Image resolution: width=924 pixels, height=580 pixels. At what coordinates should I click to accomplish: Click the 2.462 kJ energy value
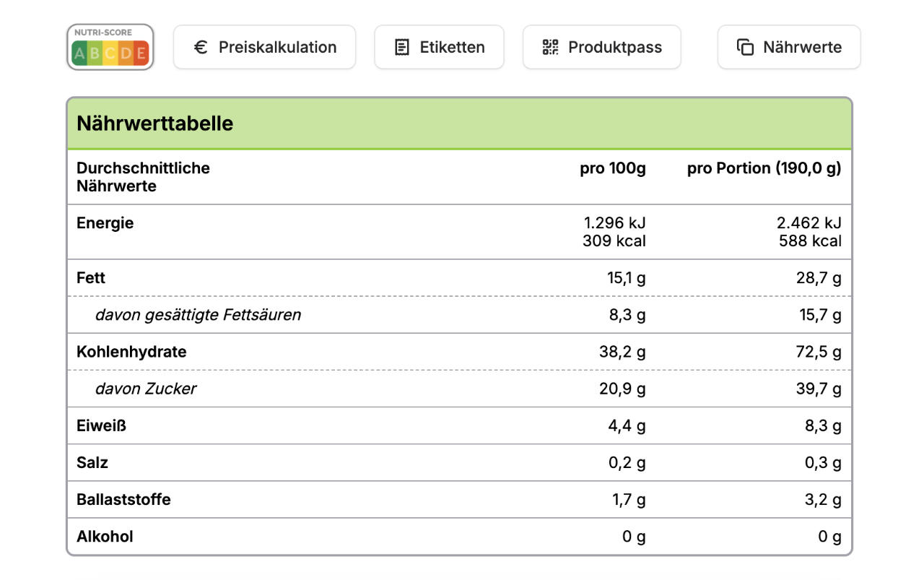[808, 223]
